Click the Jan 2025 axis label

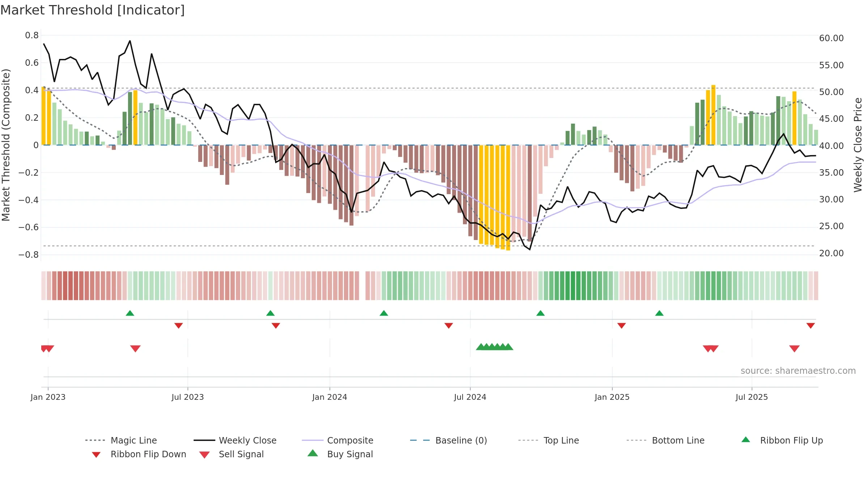click(612, 397)
